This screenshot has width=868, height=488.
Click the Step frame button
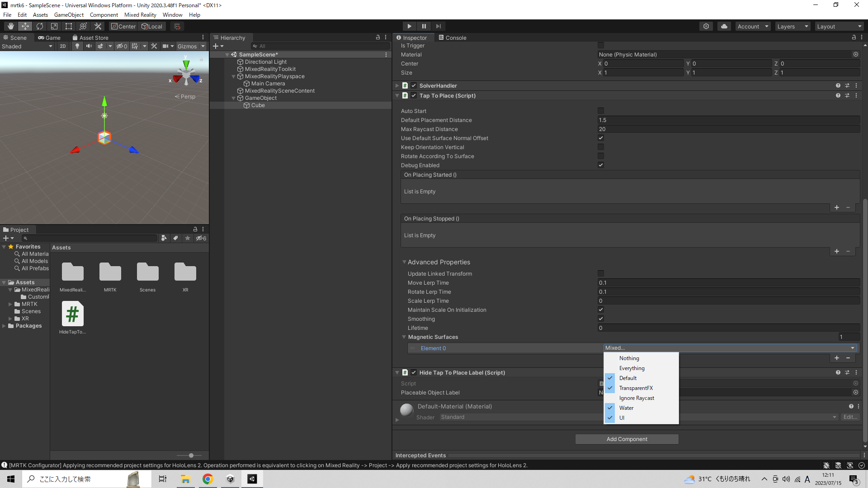tap(438, 26)
